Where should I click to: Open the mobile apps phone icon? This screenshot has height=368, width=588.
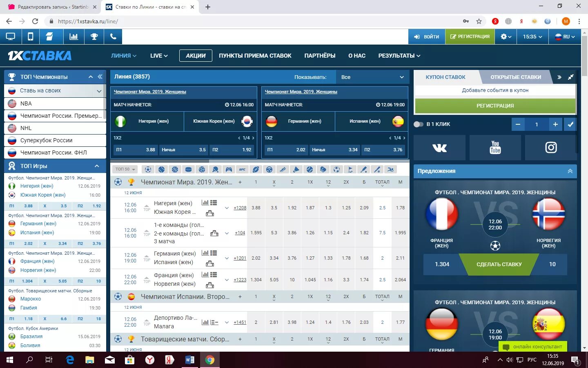coord(31,36)
